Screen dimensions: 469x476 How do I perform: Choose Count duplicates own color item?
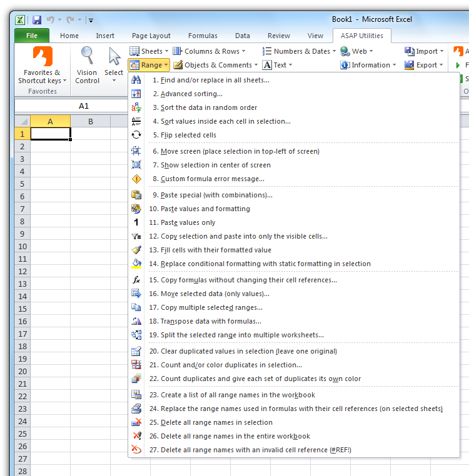point(294,379)
